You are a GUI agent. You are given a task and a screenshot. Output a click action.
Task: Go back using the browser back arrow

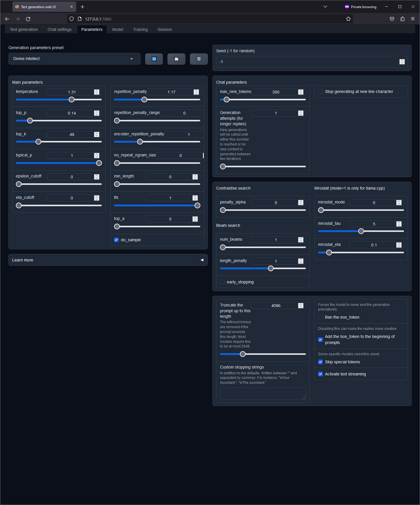tap(7, 19)
